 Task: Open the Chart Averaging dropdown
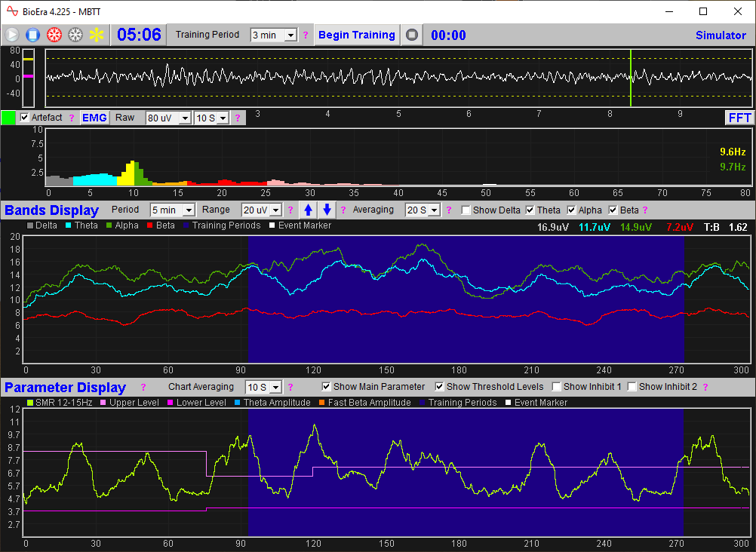pos(263,387)
